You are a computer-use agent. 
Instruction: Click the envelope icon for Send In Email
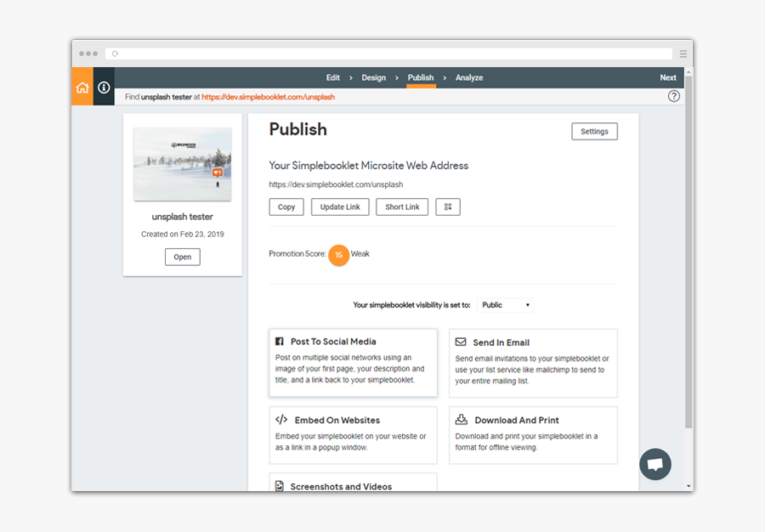click(461, 342)
